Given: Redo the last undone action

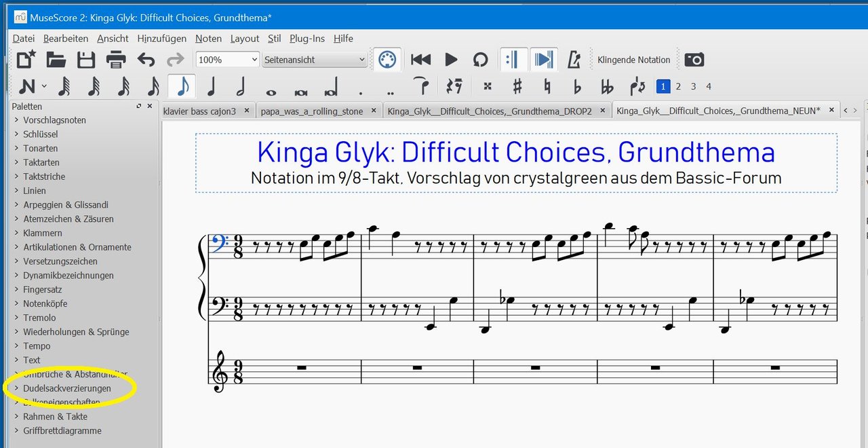Looking at the screenshot, I should click(176, 60).
